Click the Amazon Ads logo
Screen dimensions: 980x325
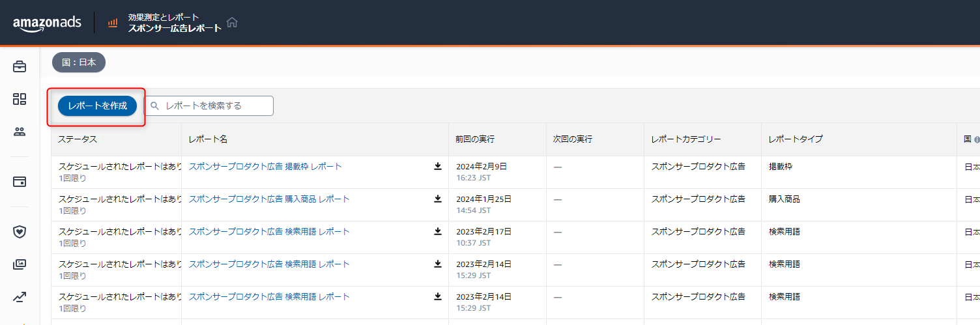[47, 23]
